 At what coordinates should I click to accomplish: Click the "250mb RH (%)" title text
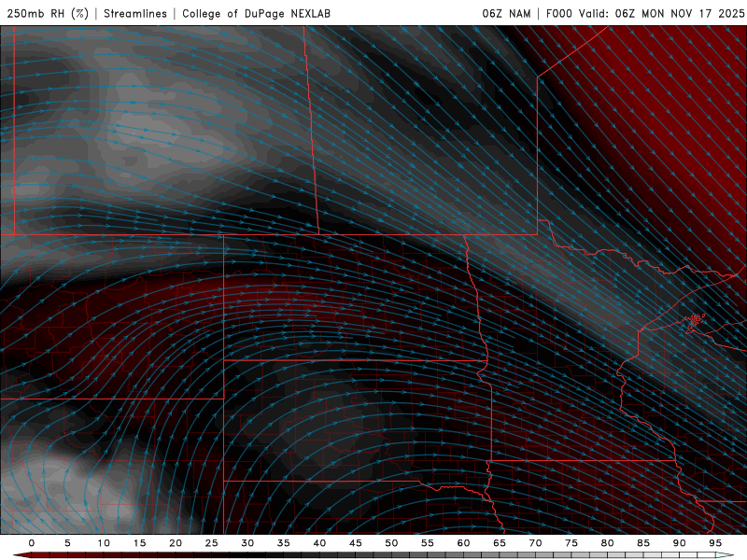[48, 13]
